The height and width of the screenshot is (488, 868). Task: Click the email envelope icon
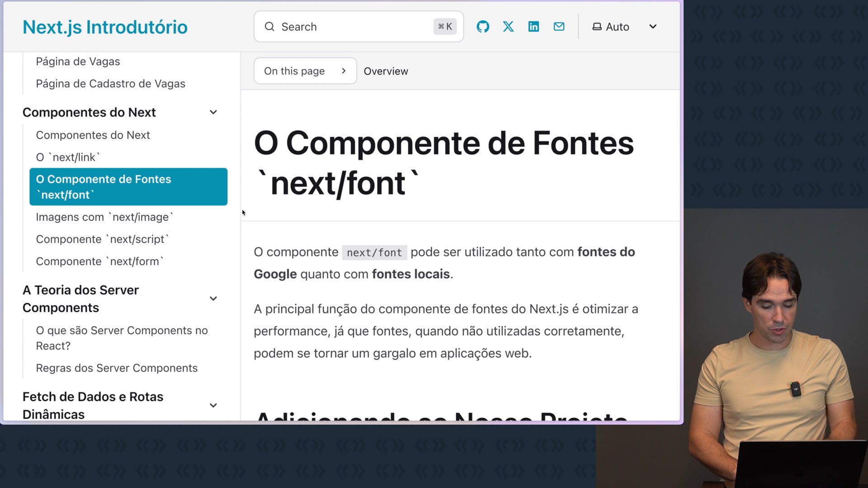coord(559,27)
